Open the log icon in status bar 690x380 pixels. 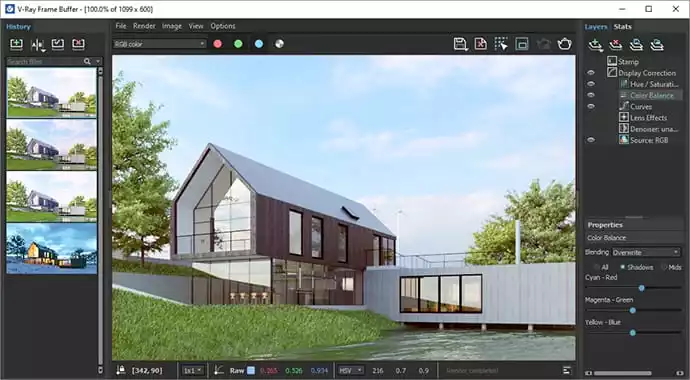click(567, 370)
